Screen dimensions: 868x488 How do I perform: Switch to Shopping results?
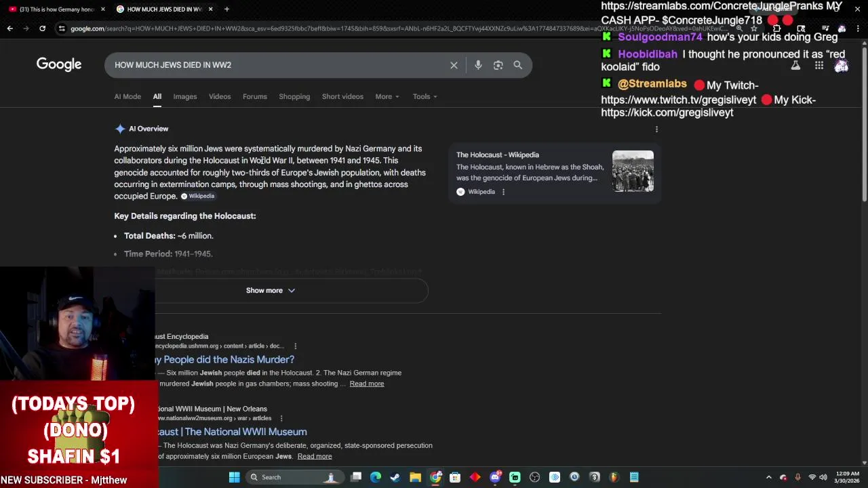[294, 96]
